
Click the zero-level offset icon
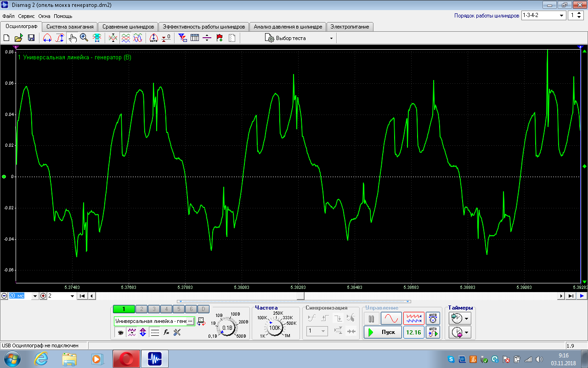(x=166, y=38)
